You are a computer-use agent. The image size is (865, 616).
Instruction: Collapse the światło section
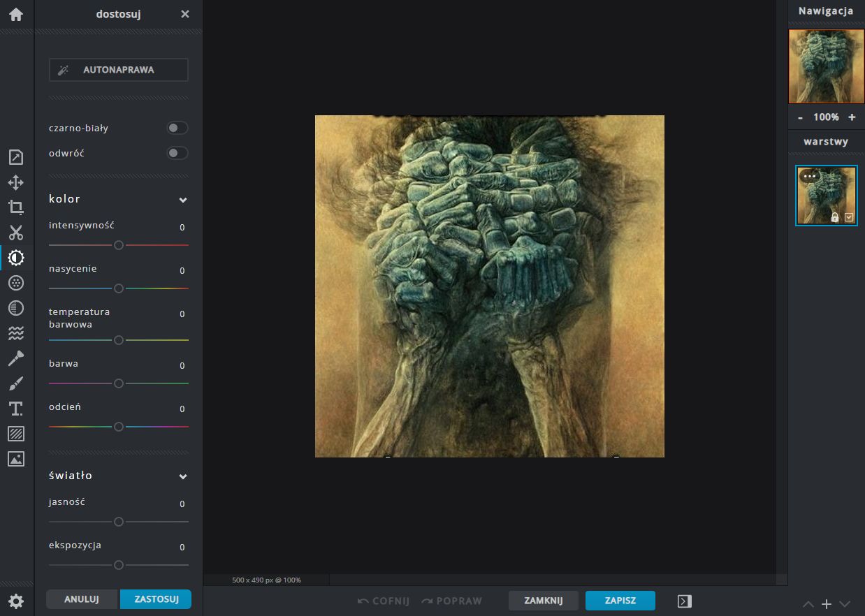coord(183,476)
